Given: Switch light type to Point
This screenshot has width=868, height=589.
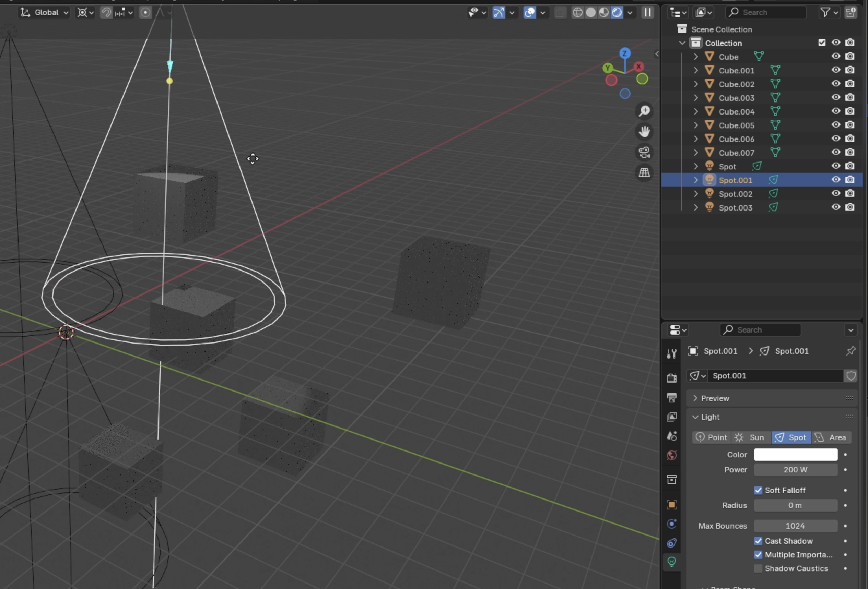Looking at the screenshot, I should [712, 437].
